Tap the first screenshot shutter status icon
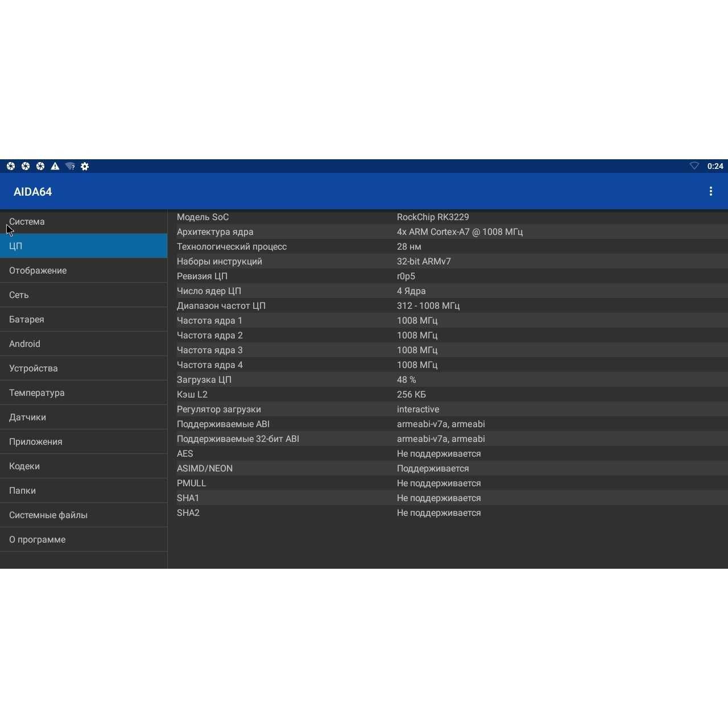Image resolution: width=728 pixels, height=728 pixels. tap(11, 166)
